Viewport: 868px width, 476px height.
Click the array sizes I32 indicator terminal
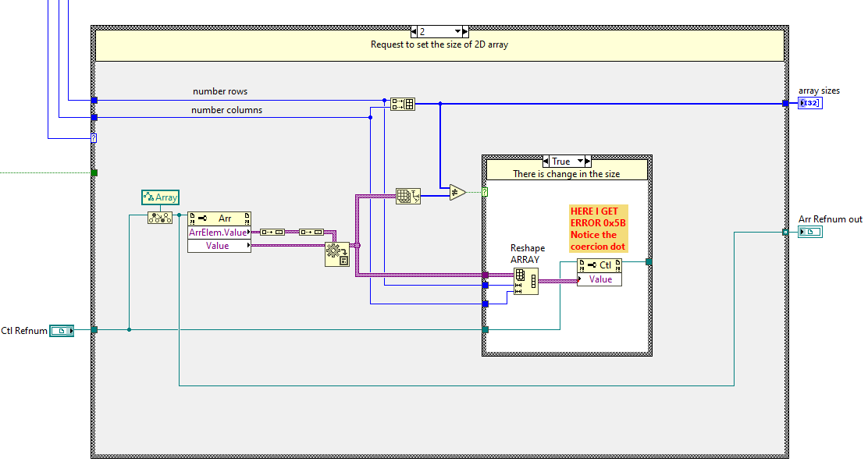point(809,103)
